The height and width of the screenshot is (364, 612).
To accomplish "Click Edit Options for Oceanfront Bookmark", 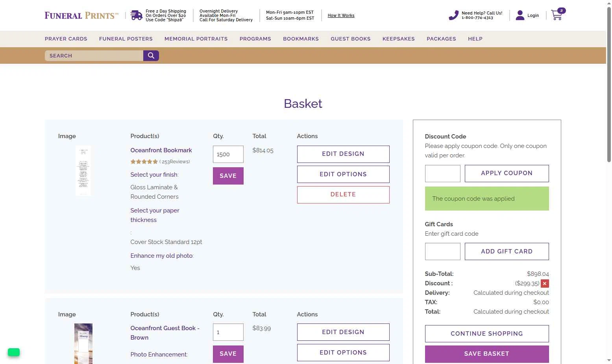I will 343,174.
